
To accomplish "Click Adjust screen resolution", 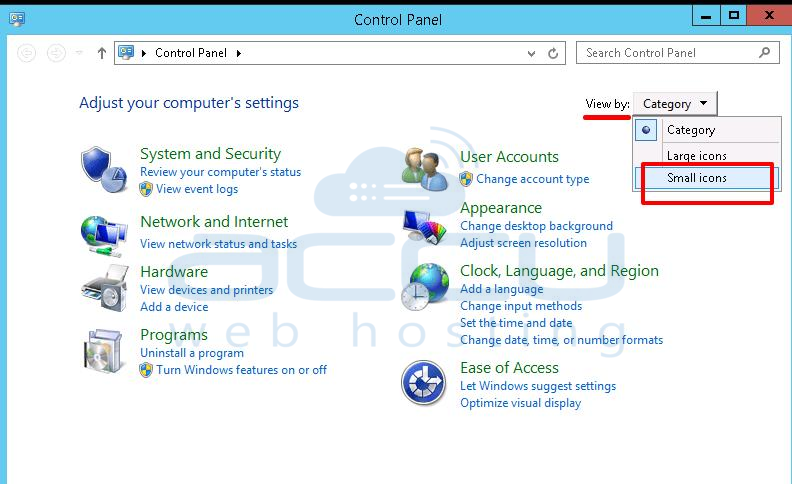I will 523,243.
